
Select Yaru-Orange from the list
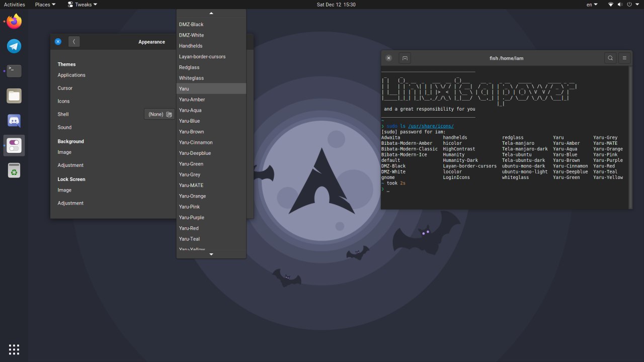pyautogui.click(x=211, y=196)
